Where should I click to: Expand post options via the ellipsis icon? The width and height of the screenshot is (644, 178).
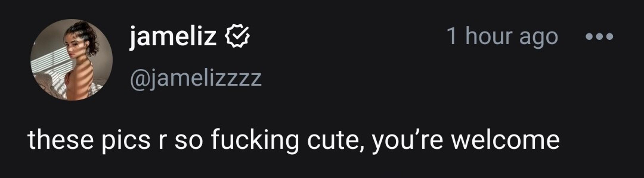599,37
